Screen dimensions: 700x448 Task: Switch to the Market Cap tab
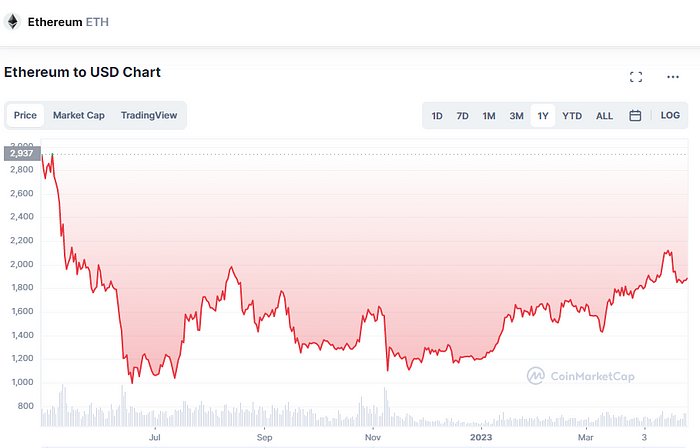(79, 115)
